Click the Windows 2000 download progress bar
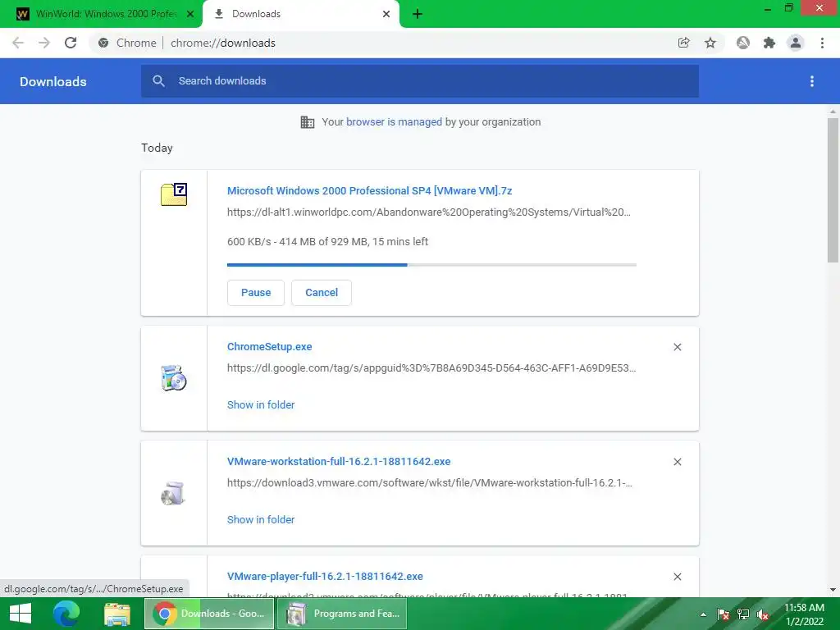Viewport: 840px width, 630px height. click(x=431, y=265)
